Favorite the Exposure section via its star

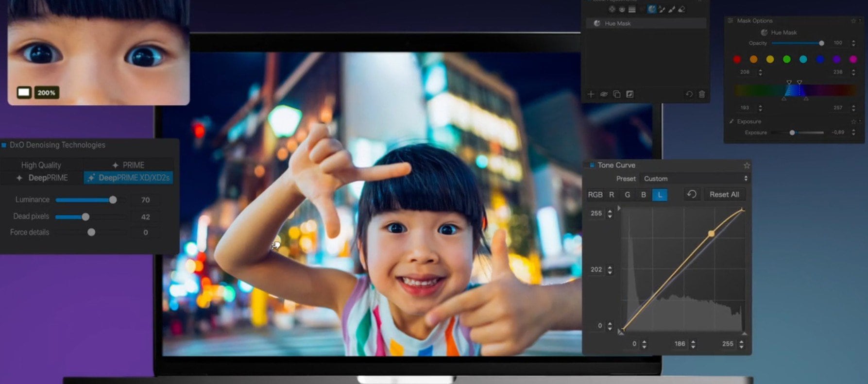click(853, 121)
